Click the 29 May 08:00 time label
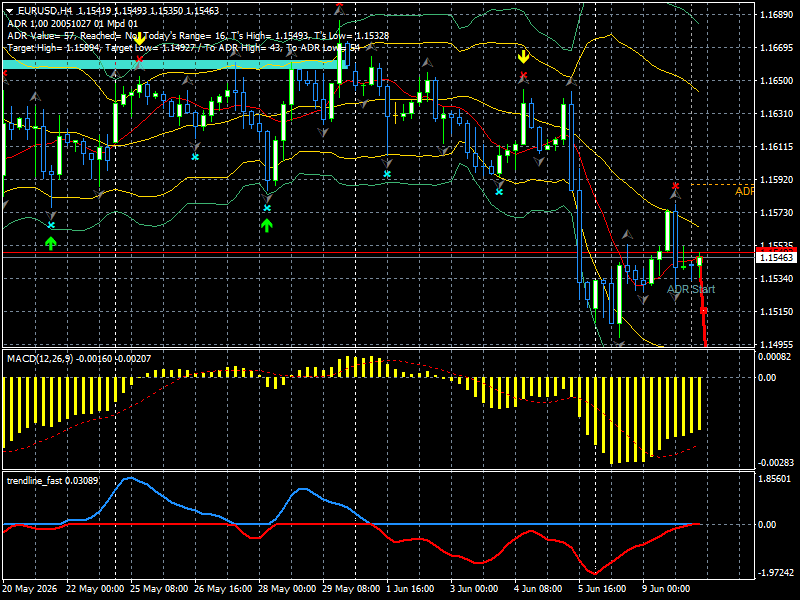800x600 pixels. [351, 589]
